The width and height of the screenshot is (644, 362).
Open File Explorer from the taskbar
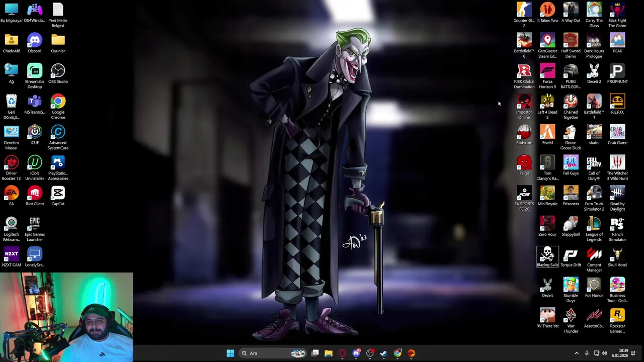[329, 353]
